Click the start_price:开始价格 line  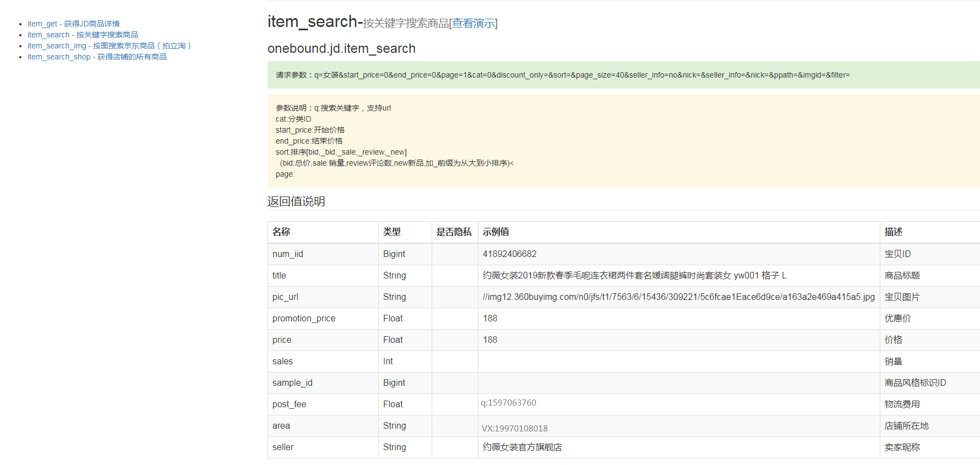coord(310,130)
